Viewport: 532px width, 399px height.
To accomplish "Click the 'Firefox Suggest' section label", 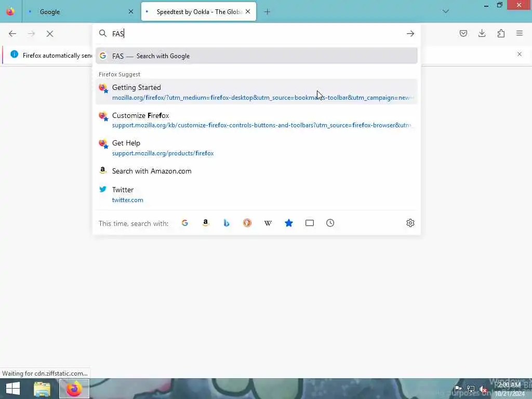I will click(119, 74).
